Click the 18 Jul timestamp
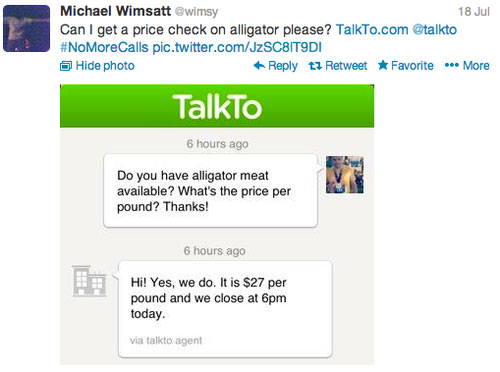The height and width of the screenshot is (372, 500). (474, 12)
